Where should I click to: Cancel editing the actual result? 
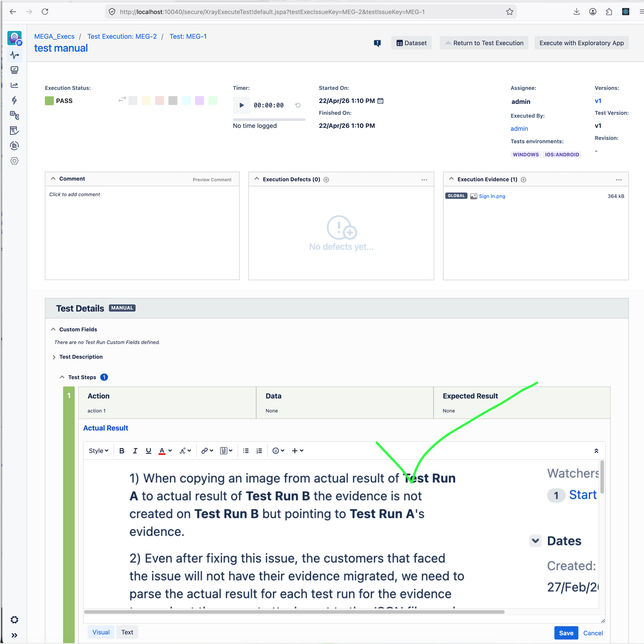(593, 633)
